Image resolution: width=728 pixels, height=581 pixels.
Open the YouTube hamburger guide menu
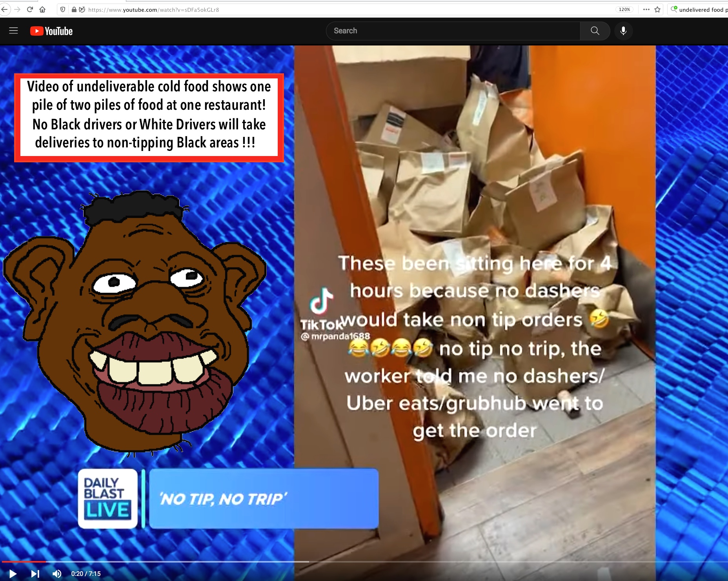[x=13, y=31]
